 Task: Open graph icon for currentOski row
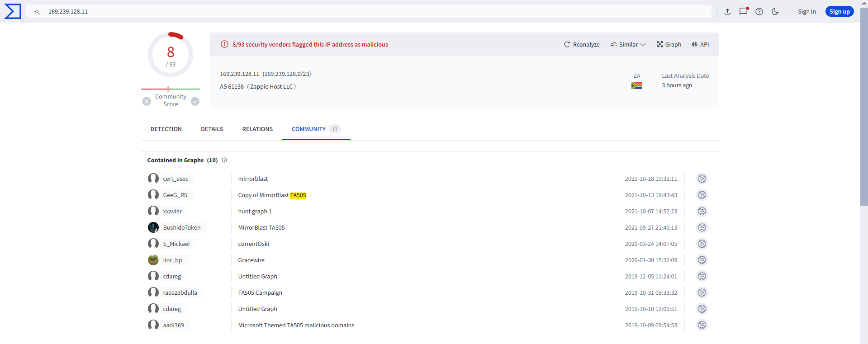click(702, 244)
